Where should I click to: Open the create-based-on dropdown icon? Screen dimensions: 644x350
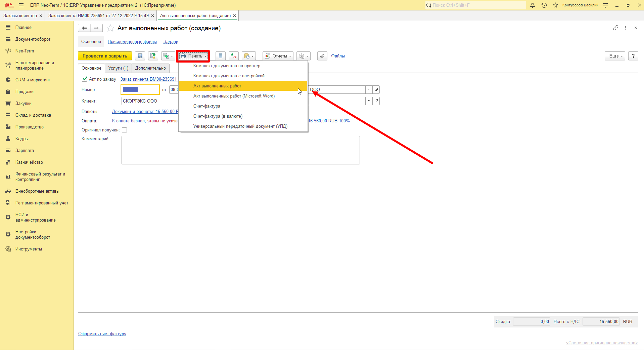[x=168, y=56]
